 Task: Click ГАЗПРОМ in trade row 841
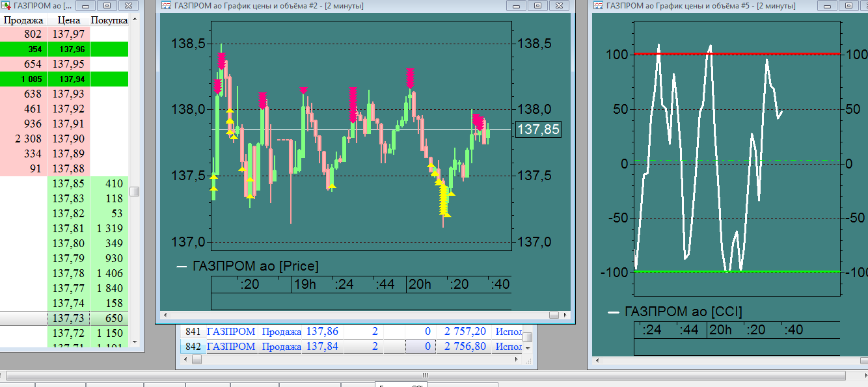[231, 332]
